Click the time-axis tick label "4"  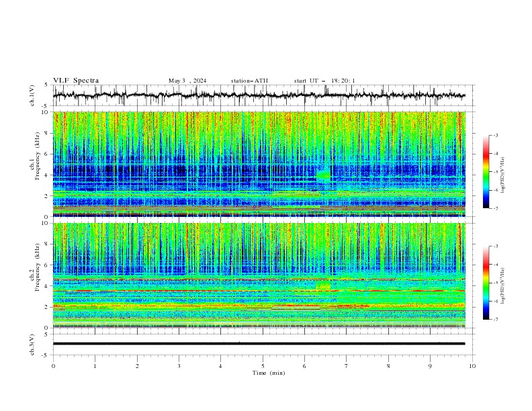coord(220,366)
